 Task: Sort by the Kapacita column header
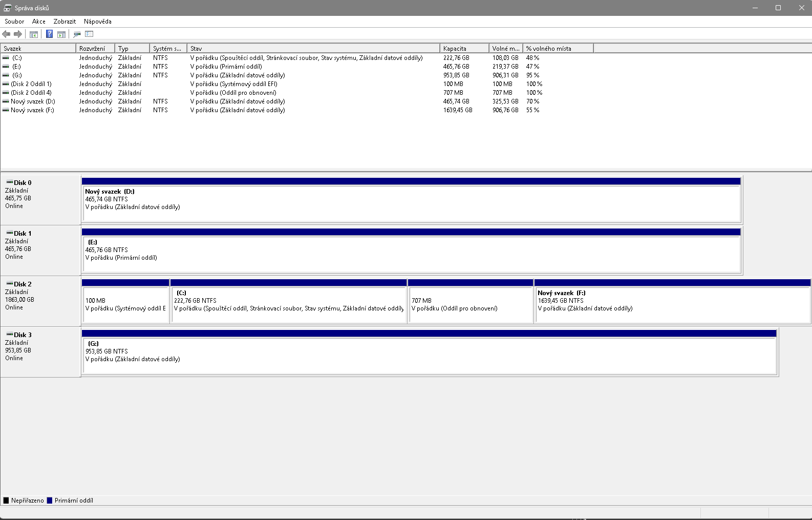[464, 49]
